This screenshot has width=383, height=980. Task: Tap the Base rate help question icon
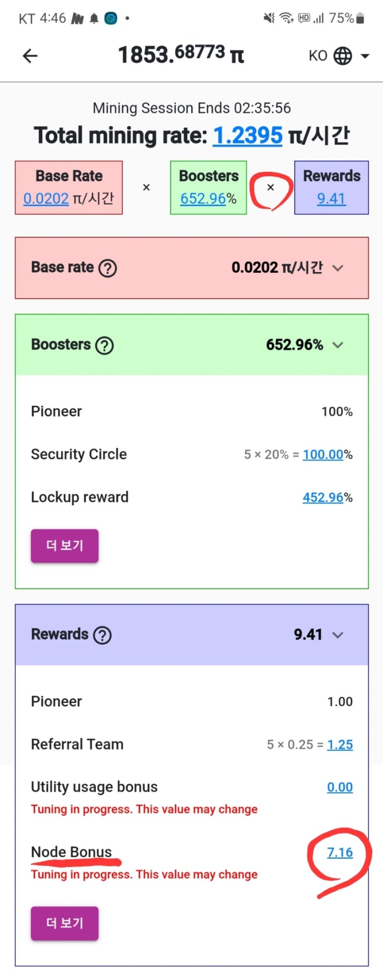108,268
